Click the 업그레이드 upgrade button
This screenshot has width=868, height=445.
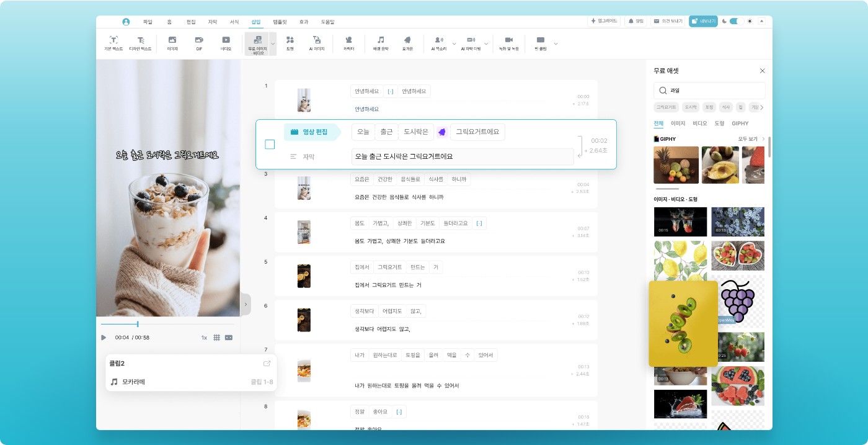tap(604, 21)
